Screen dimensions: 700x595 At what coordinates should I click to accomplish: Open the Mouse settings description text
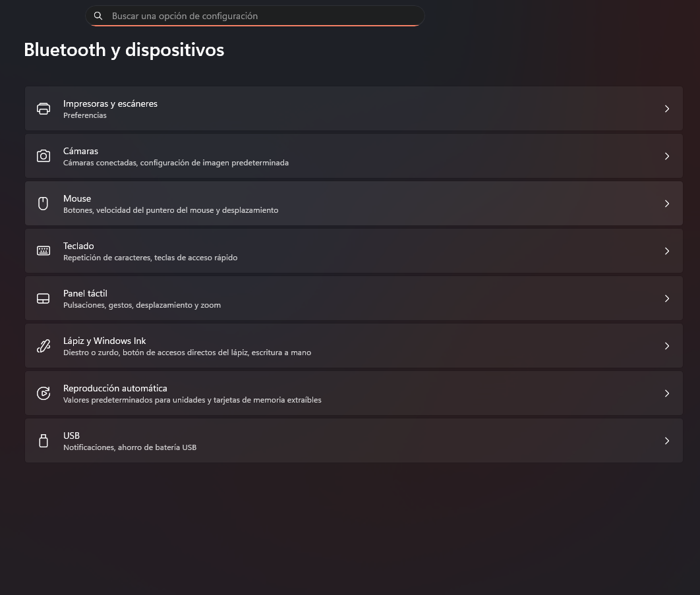point(171,210)
